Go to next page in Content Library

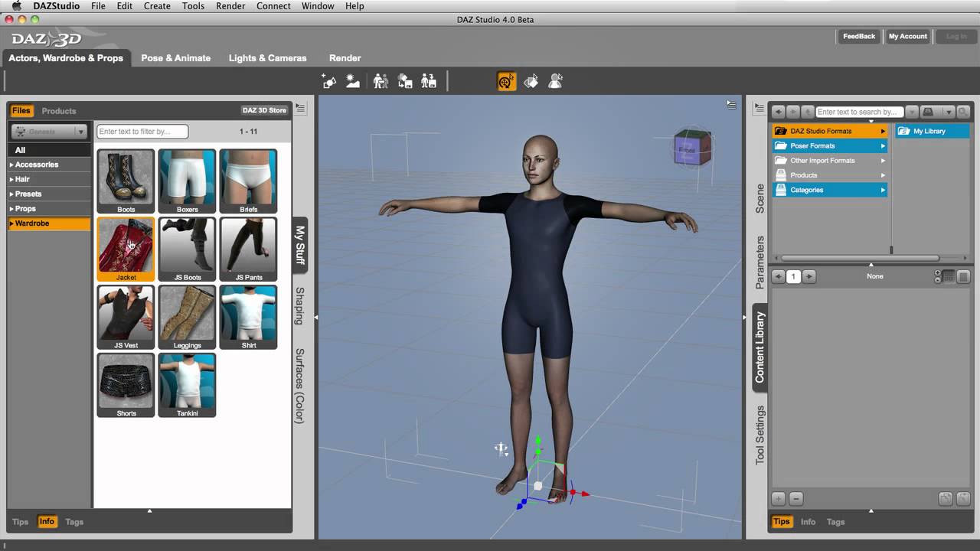(x=808, y=276)
